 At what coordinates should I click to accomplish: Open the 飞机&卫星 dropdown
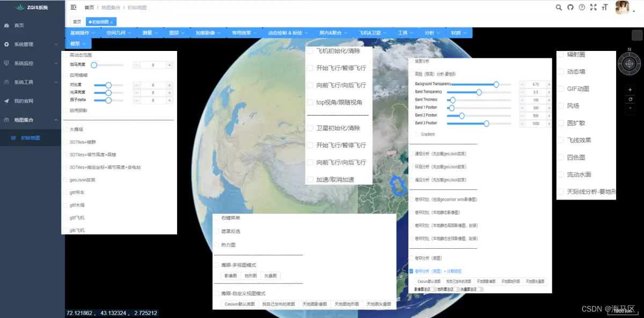point(372,33)
